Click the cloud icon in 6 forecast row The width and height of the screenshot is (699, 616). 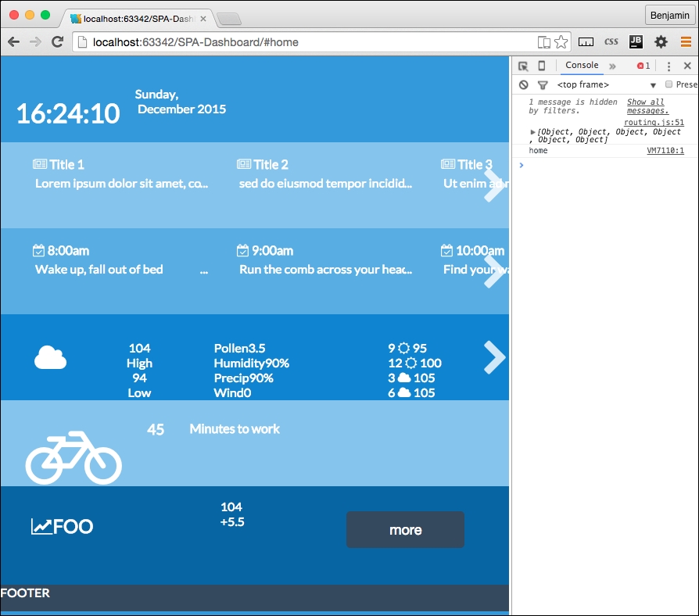click(x=404, y=392)
